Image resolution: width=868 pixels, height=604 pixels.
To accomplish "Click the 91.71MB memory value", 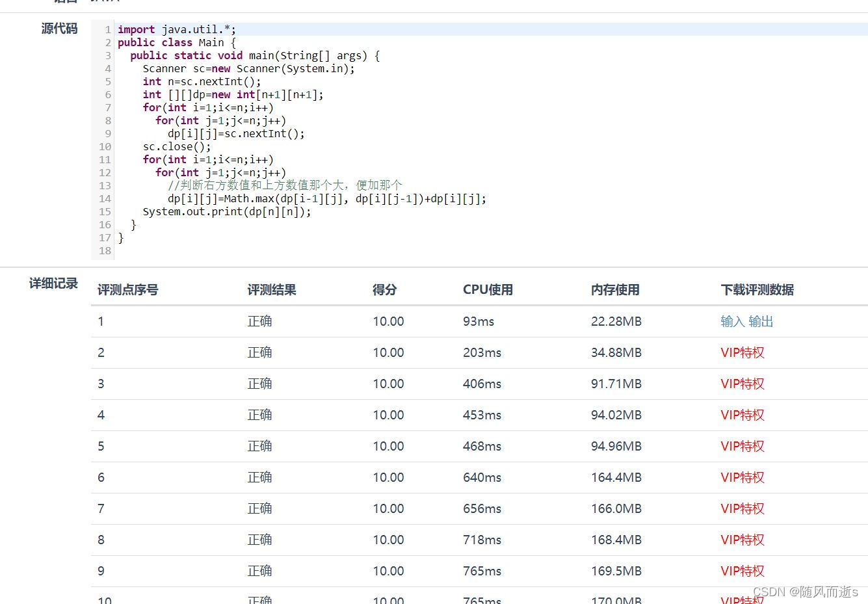I will tap(616, 384).
